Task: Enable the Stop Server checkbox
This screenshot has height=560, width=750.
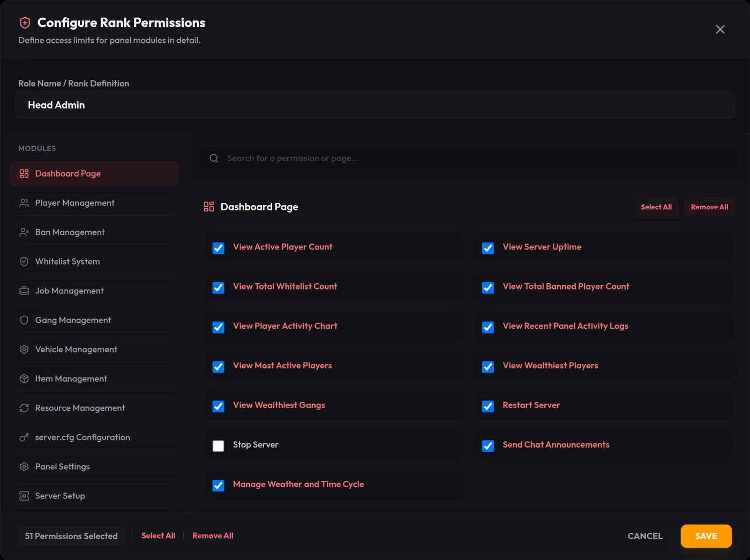Action: click(x=219, y=446)
